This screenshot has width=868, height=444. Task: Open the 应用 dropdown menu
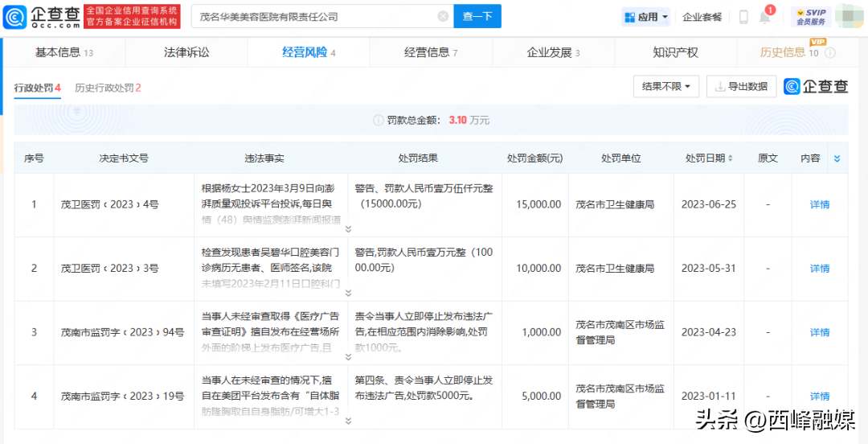coord(645,17)
